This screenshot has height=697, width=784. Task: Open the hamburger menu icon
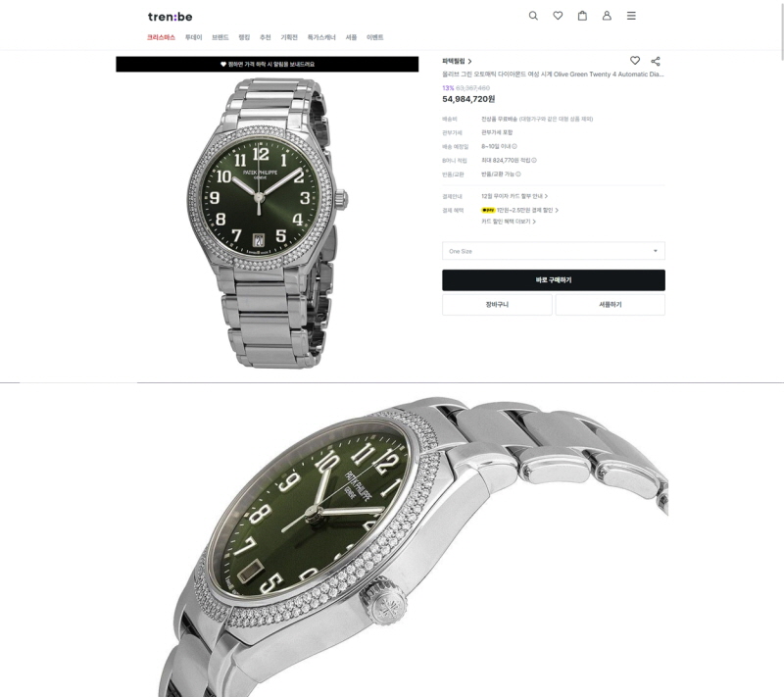point(631,16)
